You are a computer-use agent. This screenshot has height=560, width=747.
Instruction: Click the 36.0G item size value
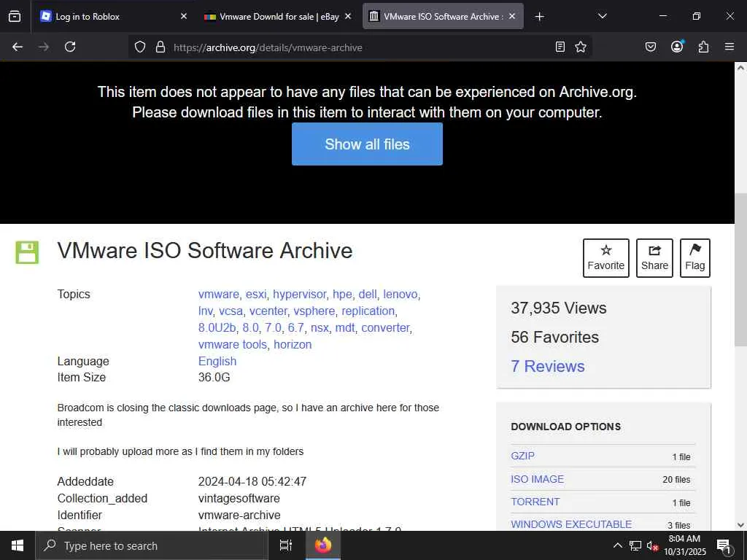pyautogui.click(x=214, y=378)
